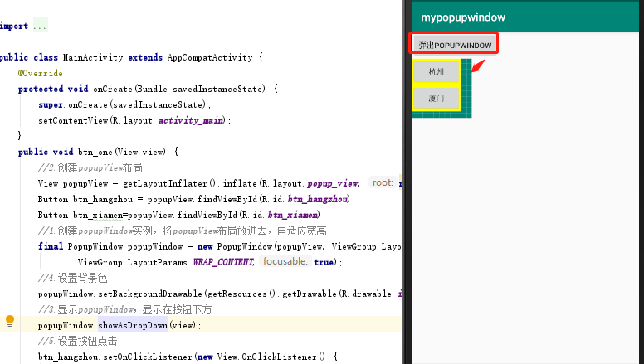Tap the 杭州 button in popup
644x364 pixels.
tap(436, 72)
